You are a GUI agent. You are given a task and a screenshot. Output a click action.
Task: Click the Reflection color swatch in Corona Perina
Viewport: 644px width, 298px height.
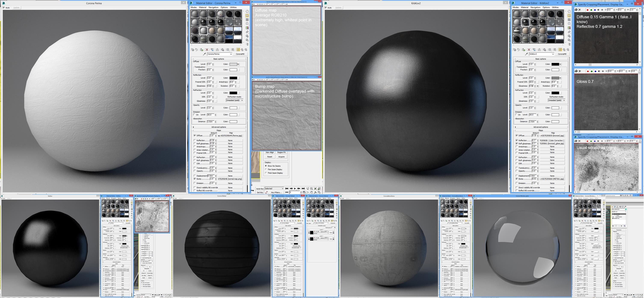[x=233, y=78]
